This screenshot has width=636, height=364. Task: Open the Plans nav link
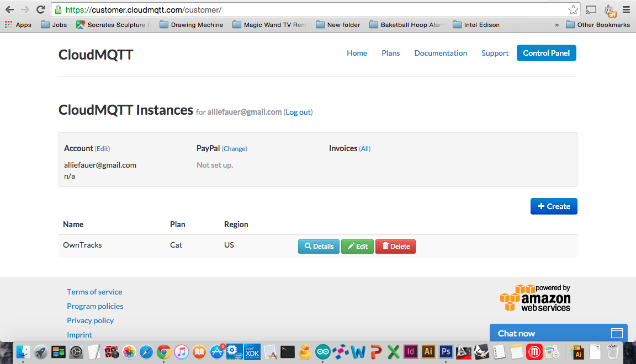point(391,53)
